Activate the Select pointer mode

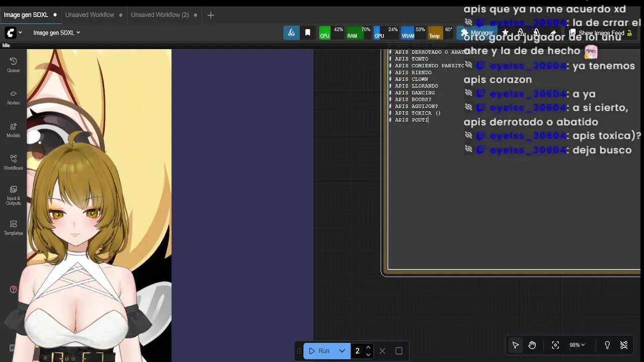click(516, 345)
